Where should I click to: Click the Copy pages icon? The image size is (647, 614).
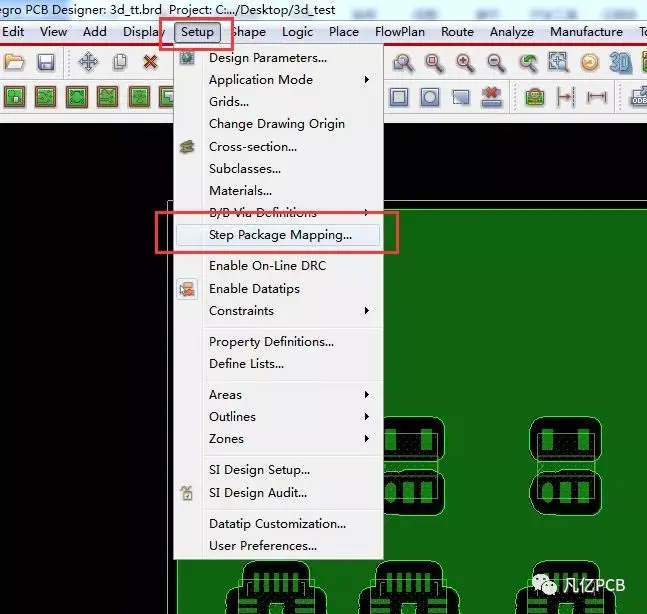point(120,62)
